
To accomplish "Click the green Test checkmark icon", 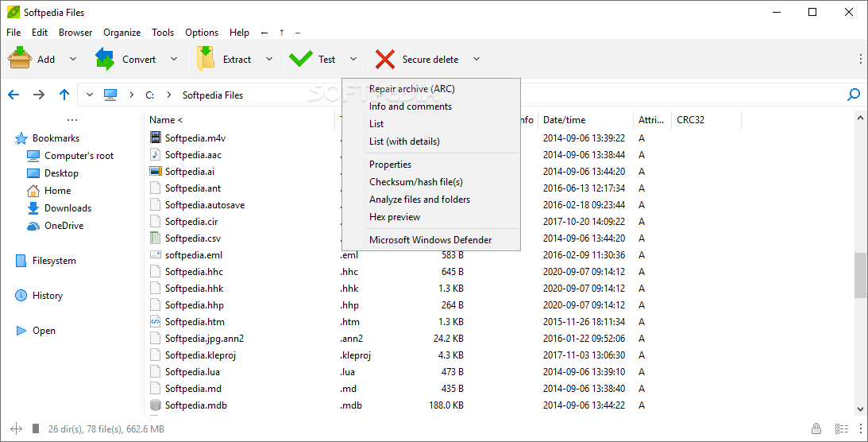I will point(301,59).
